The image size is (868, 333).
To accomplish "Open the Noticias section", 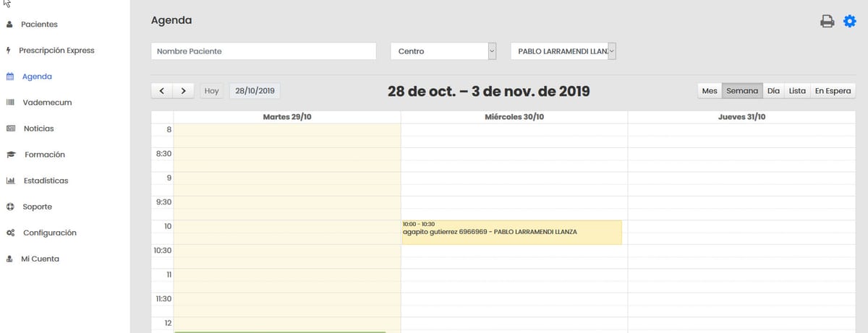I will coord(39,129).
